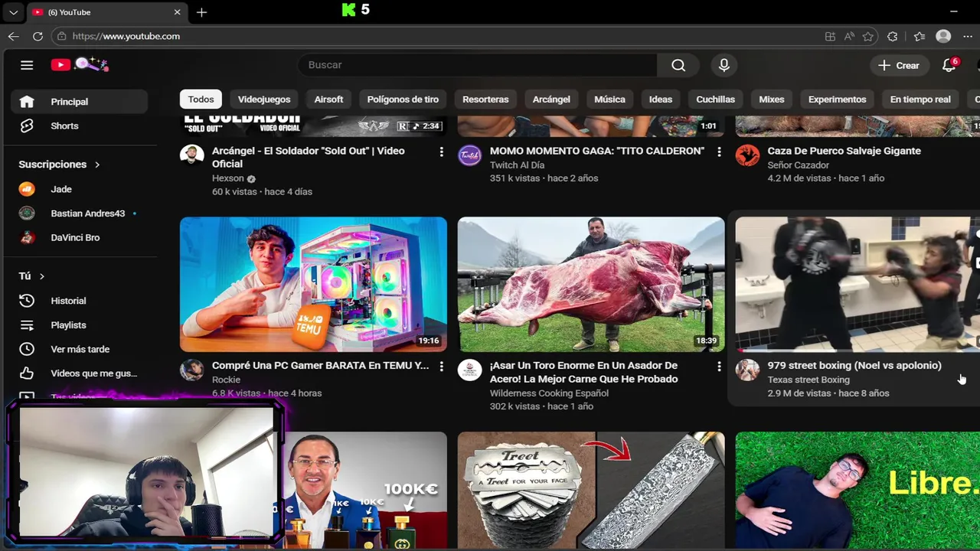The width and height of the screenshot is (980, 551).
Task: Go to Principal in sidebar
Action: [79, 102]
